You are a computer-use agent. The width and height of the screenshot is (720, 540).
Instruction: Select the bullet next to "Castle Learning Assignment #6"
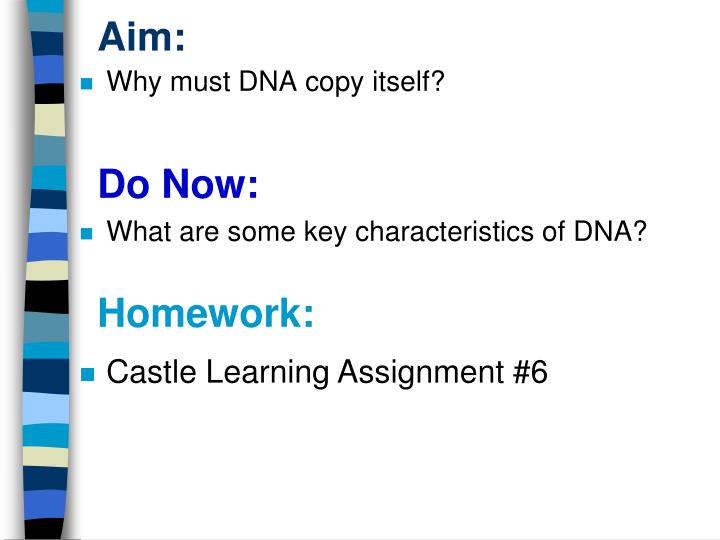click(x=87, y=375)
